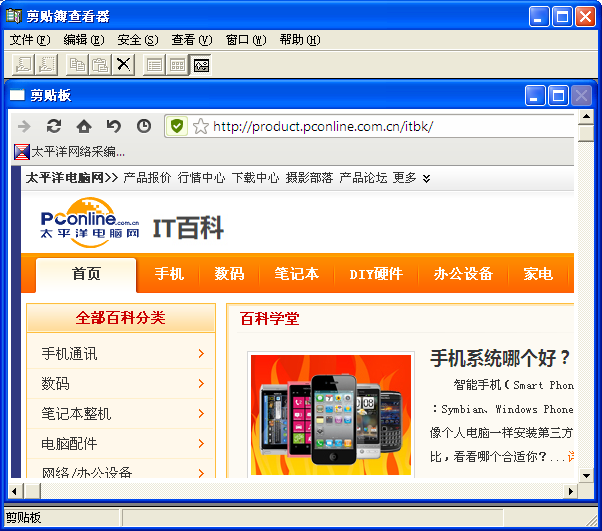602x531 pixels.
Task: Click the vertical scrollbar up arrow
Action: (586, 116)
